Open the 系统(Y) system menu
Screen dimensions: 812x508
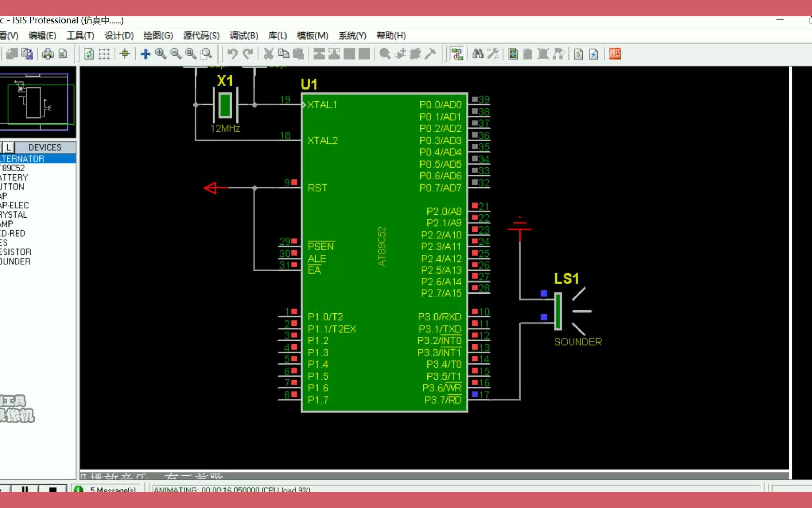[x=352, y=36]
